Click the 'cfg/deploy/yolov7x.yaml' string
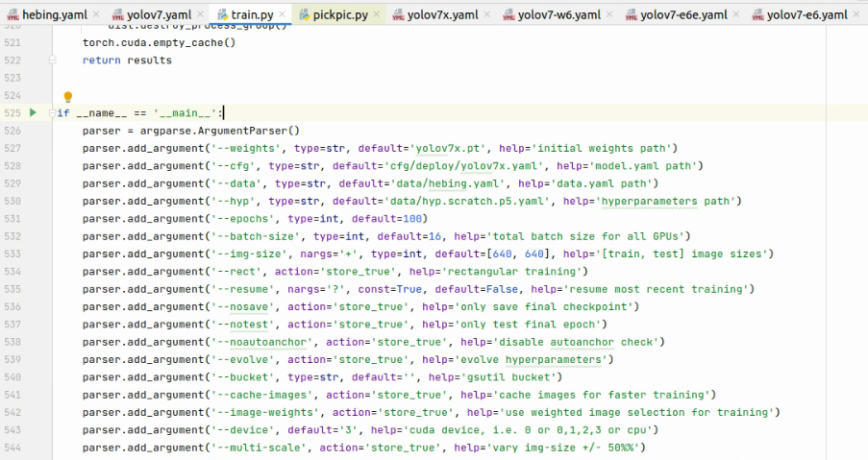The height and width of the screenshot is (460, 868). coord(466,166)
